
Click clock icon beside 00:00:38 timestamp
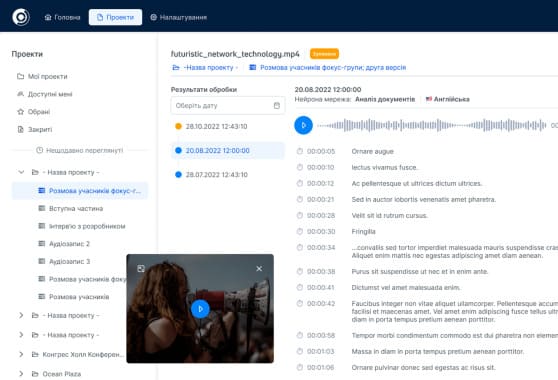point(300,271)
